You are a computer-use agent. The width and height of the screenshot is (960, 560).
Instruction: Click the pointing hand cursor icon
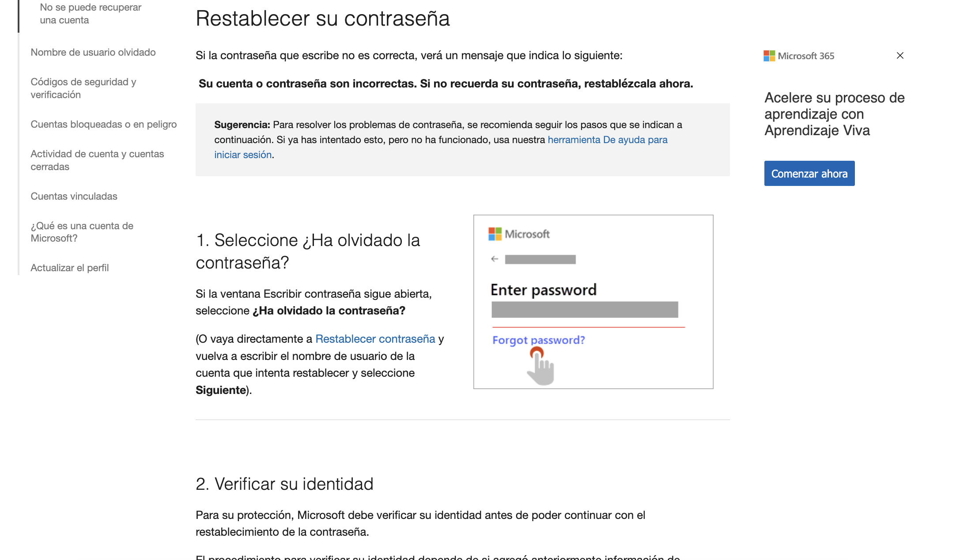point(541,367)
